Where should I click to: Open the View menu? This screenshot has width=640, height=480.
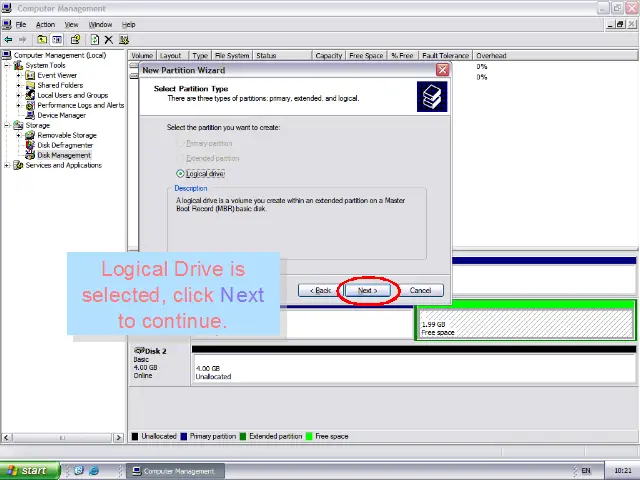click(x=71, y=24)
